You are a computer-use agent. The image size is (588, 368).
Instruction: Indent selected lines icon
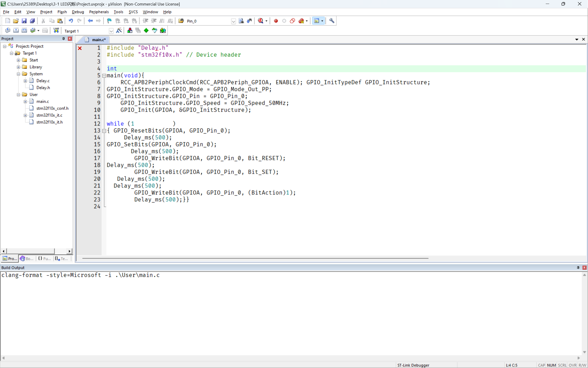[145, 21]
